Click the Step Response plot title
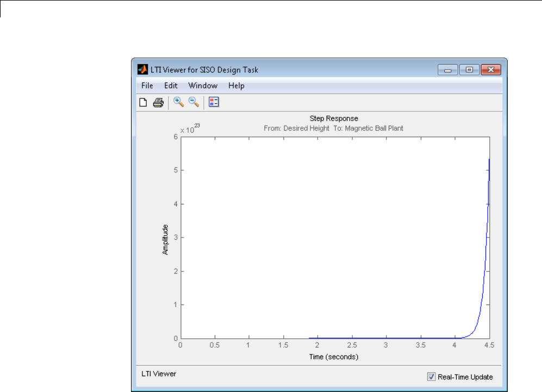 (x=334, y=119)
